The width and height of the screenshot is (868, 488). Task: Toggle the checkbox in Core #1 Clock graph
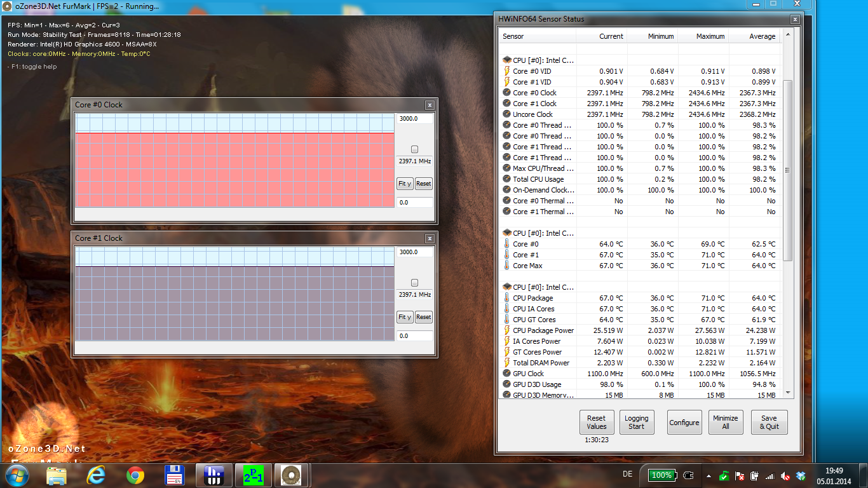point(415,283)
